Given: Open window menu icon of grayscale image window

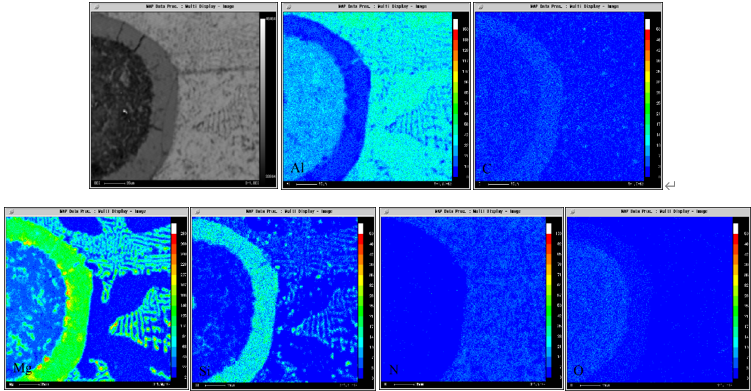Looking at the screenshot, I should coord(96,7).
